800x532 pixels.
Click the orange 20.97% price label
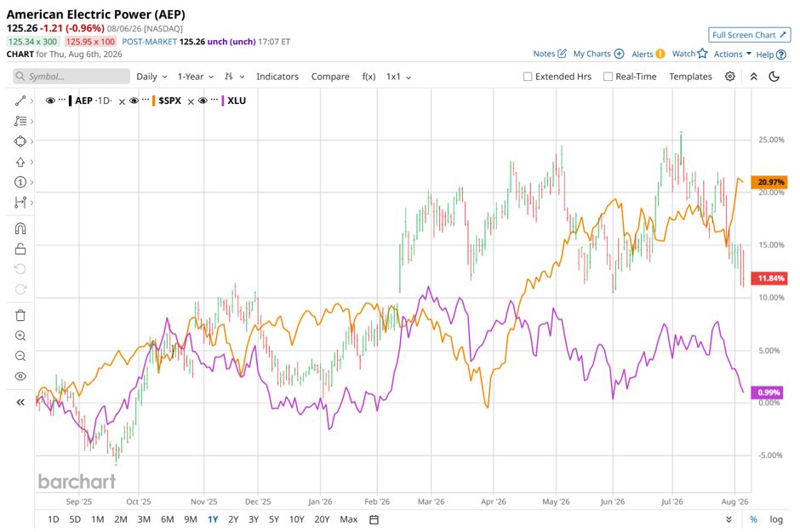[770, 182]
